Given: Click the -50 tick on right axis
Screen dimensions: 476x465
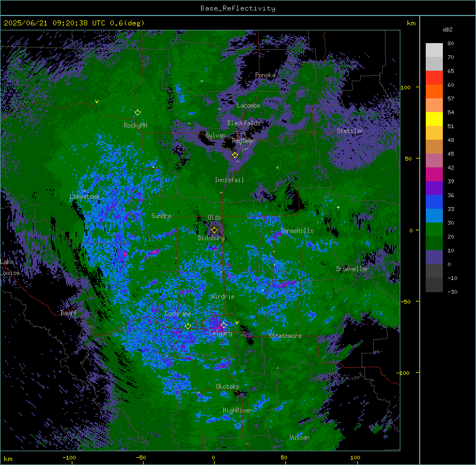Looking at the screenshot, I should click(x=405, y=302).
